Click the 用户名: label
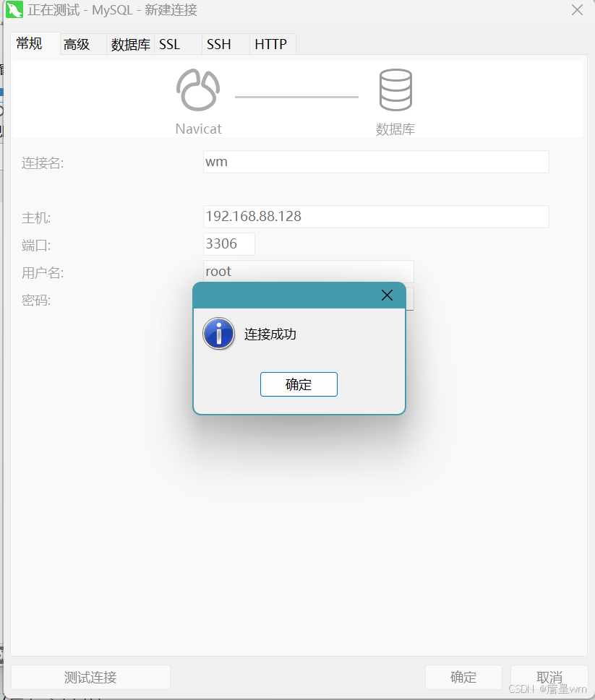The image size is (595, 700). [x=43, y=273]
